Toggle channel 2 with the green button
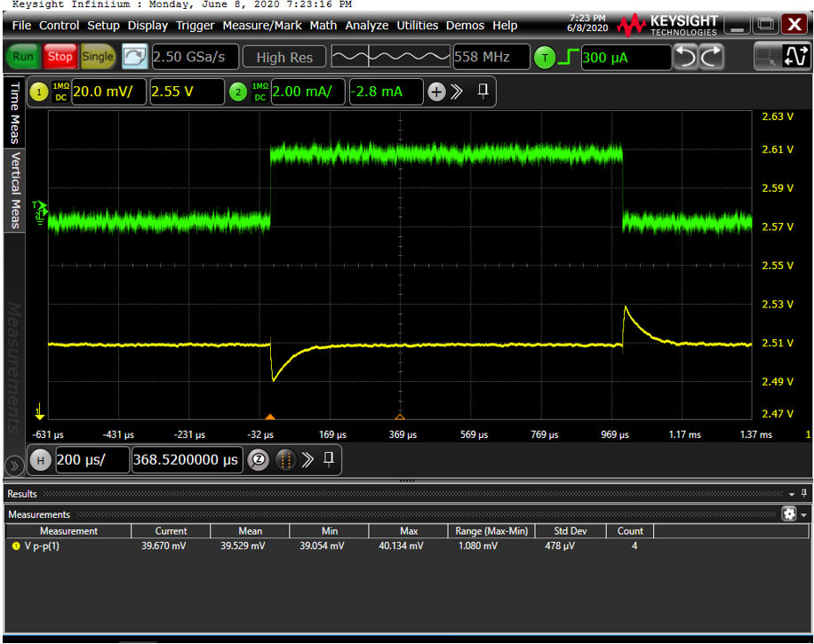This screenshot has height=644, width=814. click(238, 90)
